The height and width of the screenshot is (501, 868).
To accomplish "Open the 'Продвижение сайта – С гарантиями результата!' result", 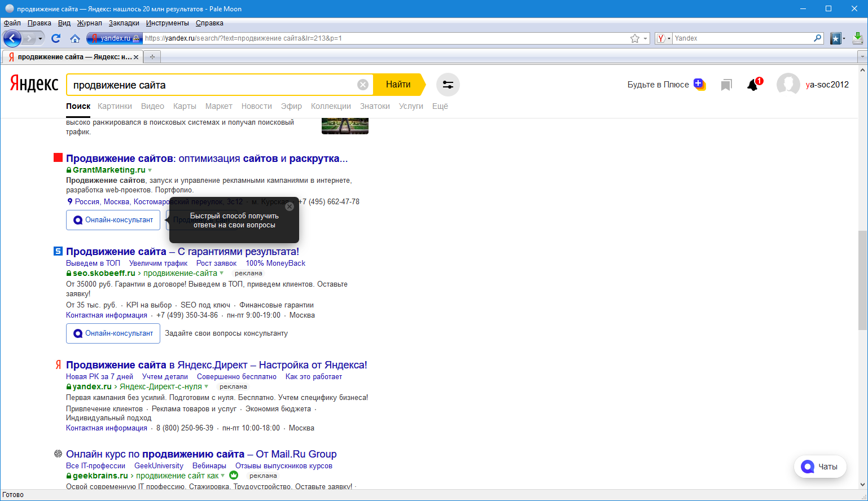I will click(182, 252).
